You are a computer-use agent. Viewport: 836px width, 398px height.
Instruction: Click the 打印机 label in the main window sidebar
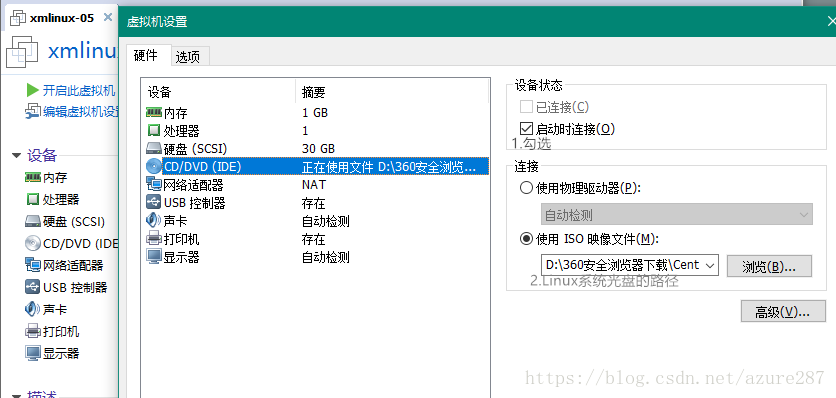(x=61, y=331)
